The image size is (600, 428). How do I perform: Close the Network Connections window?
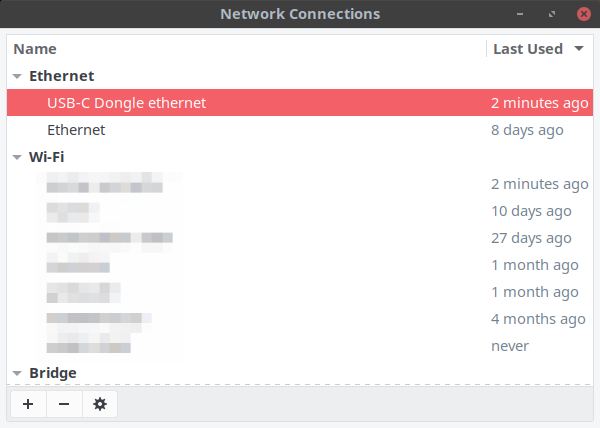click(584, 14)
